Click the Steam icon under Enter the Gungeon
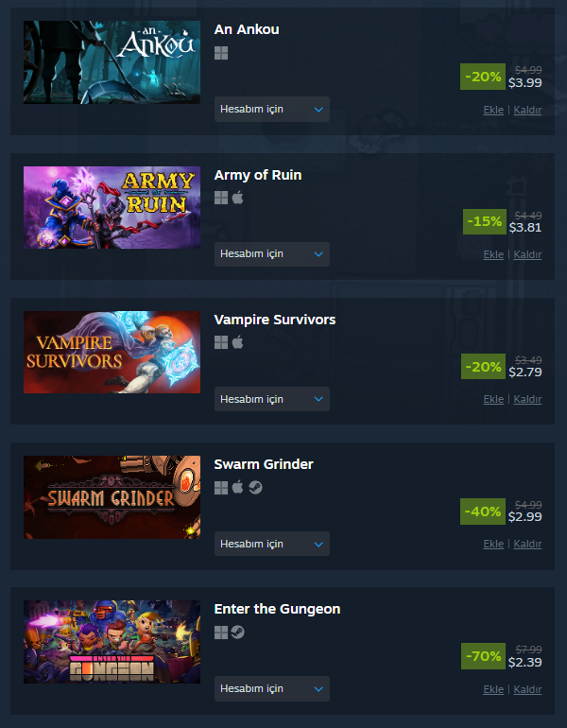Image resolution: width=567 pixels, height=728 pixels. 237,632
